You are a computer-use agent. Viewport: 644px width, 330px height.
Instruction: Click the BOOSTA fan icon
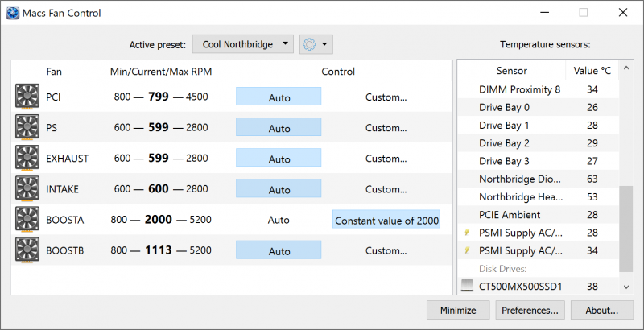[27, 220]
